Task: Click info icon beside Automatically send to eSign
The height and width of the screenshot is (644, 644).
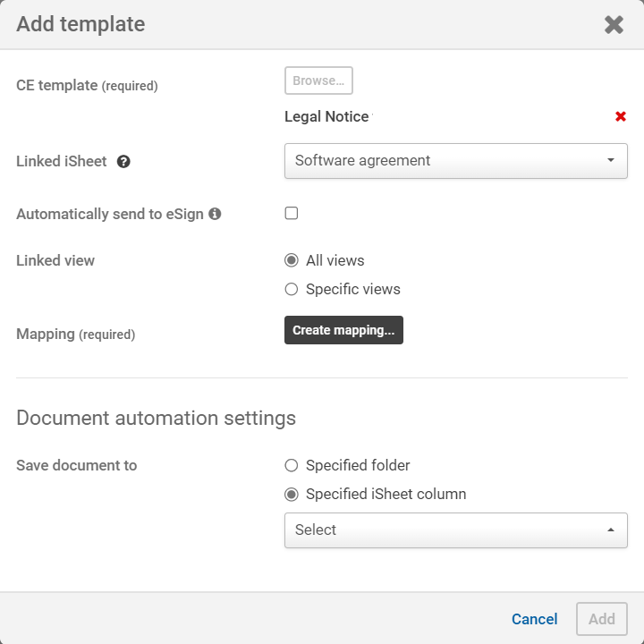Action: pos(215,214)
